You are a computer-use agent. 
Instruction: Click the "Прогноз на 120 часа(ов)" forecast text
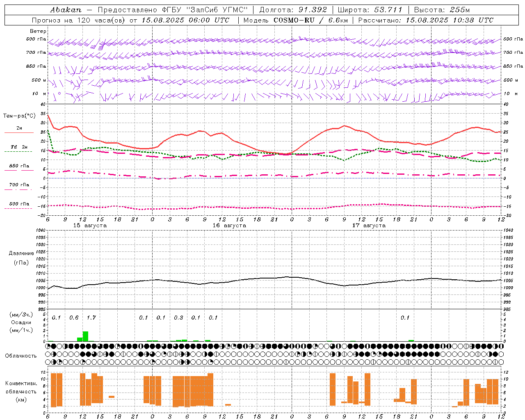click(79, 20)
